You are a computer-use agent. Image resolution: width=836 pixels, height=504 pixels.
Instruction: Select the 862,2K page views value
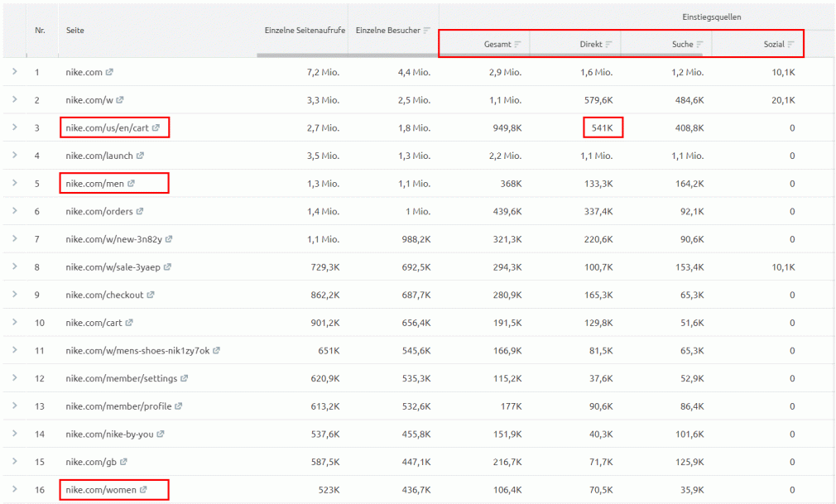pyautogui.click(x=325, y=295)
